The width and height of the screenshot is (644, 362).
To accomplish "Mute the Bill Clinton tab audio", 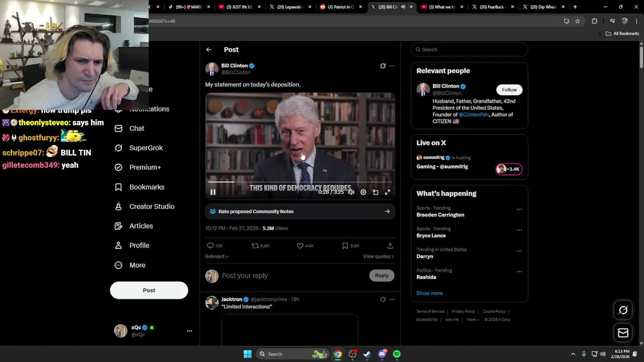I will [403, 7].
